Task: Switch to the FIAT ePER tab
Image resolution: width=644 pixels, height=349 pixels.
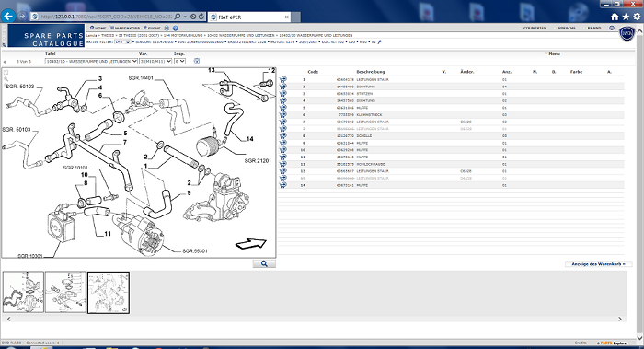Action: pyautogui.click(x=249, y=17)
